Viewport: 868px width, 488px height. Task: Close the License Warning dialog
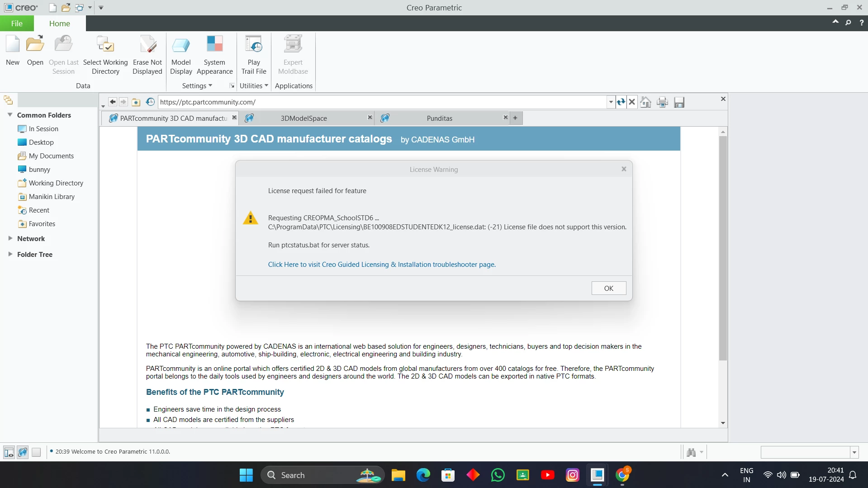pyautogui.click(x=624, y=169)
